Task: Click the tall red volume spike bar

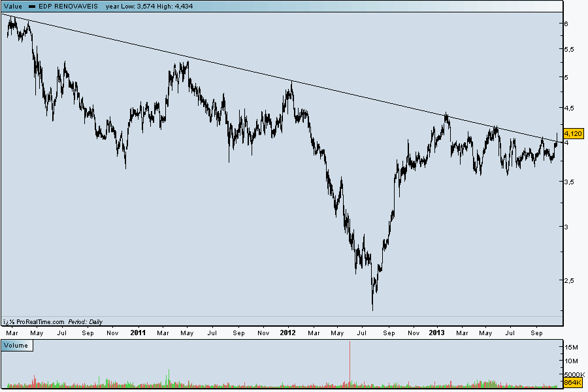Action: (x=350, y=363)
